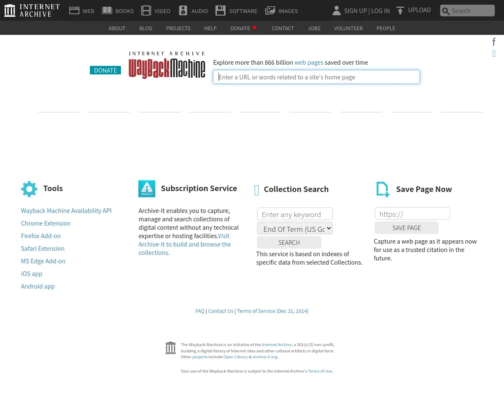Open the Volunteer menu item
The height and width of the screenshot is (420, 504).
(x=348, y=28)
